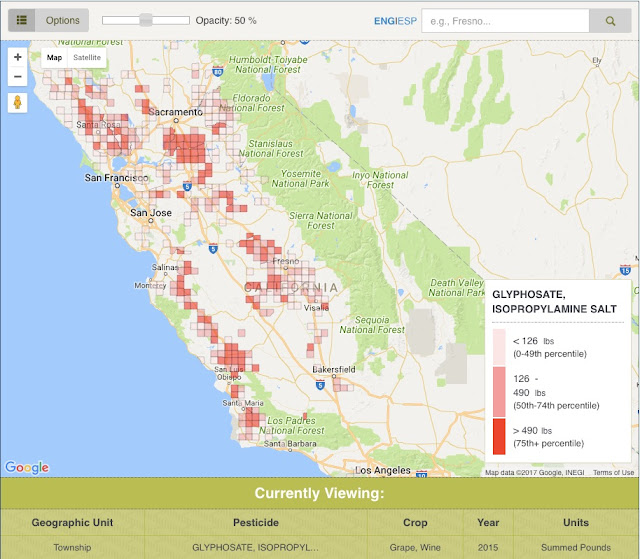
Task: Select the Street View pegman icon
Action: coord(18,102)
